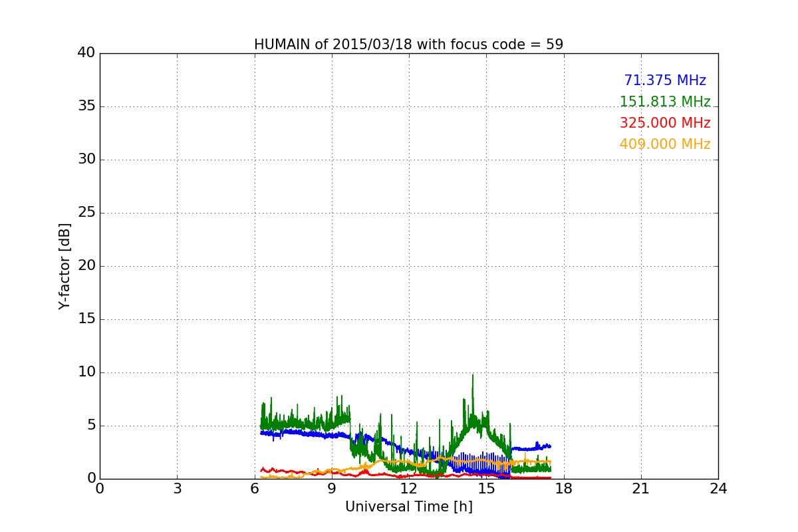Click y-axis tick label 15
Screen dimensions: 798x532
[86, 319]
